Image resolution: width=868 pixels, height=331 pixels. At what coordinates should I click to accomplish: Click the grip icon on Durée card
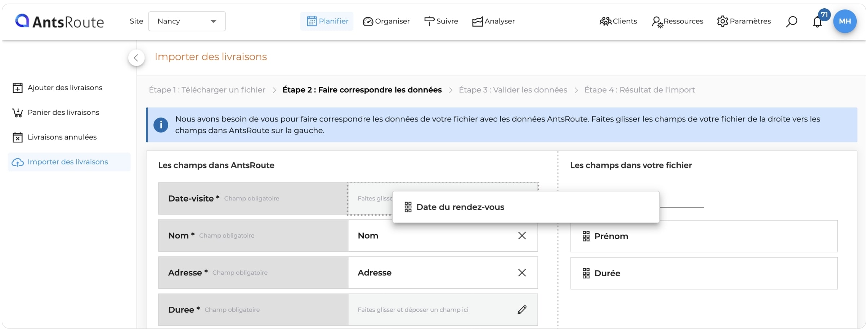(586, 273)
